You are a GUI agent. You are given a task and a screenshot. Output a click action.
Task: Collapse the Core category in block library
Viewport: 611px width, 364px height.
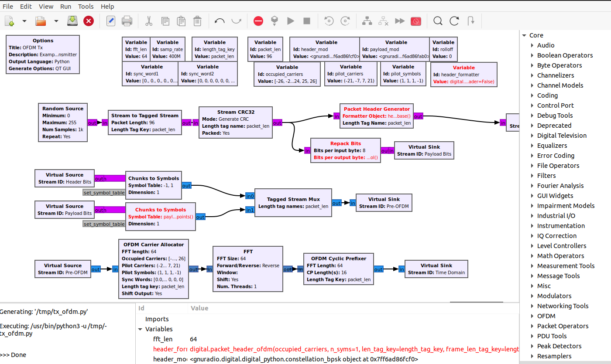click(524, 35)
